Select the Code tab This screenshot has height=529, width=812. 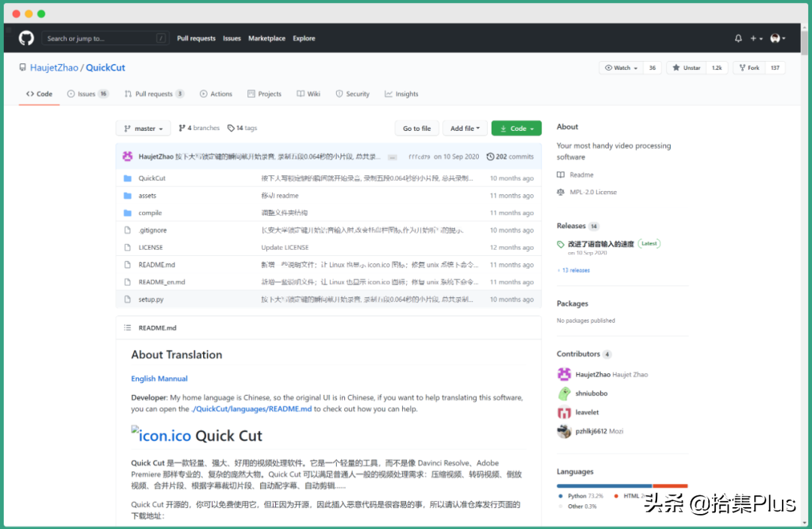click(39, 94)
